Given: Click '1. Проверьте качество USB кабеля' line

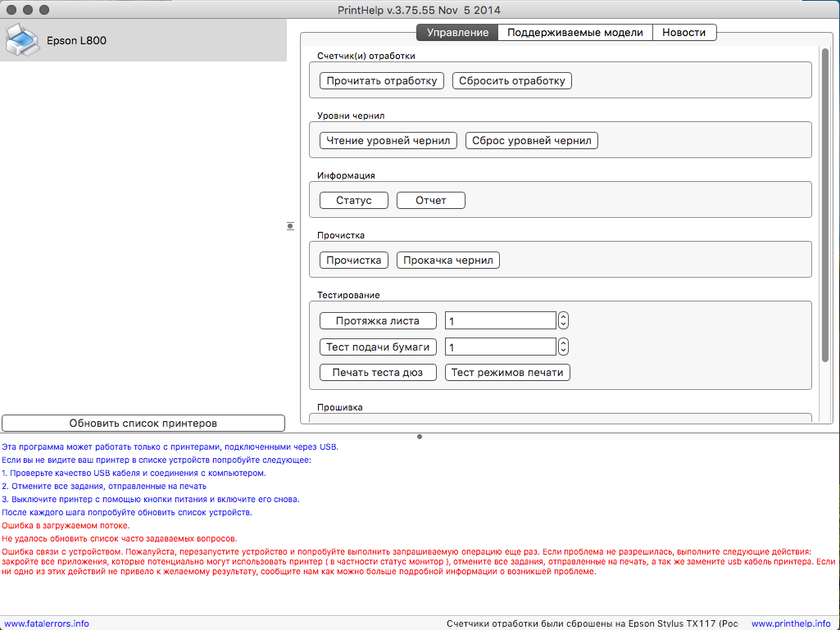Looking at the screenshot, I should point(134,473).
